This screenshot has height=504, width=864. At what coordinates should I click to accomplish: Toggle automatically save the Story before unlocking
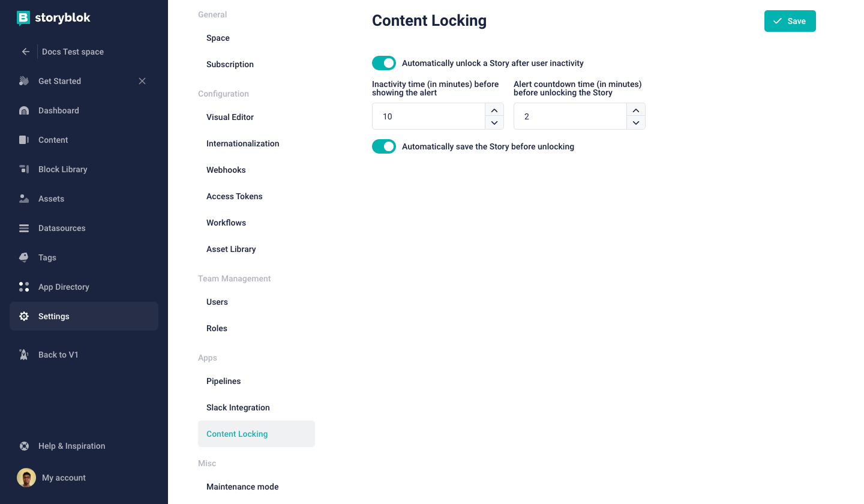384,146
